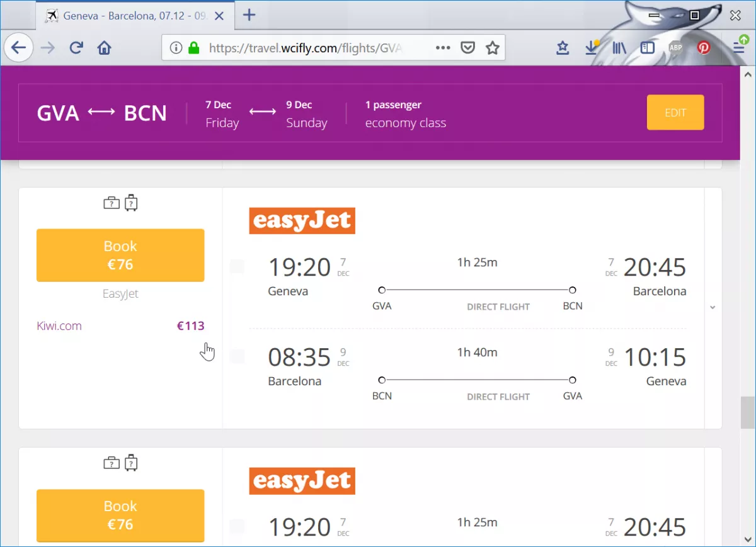Screen dimensions: 756x547
Task: Open the browser home page
Action: [105, 48]
